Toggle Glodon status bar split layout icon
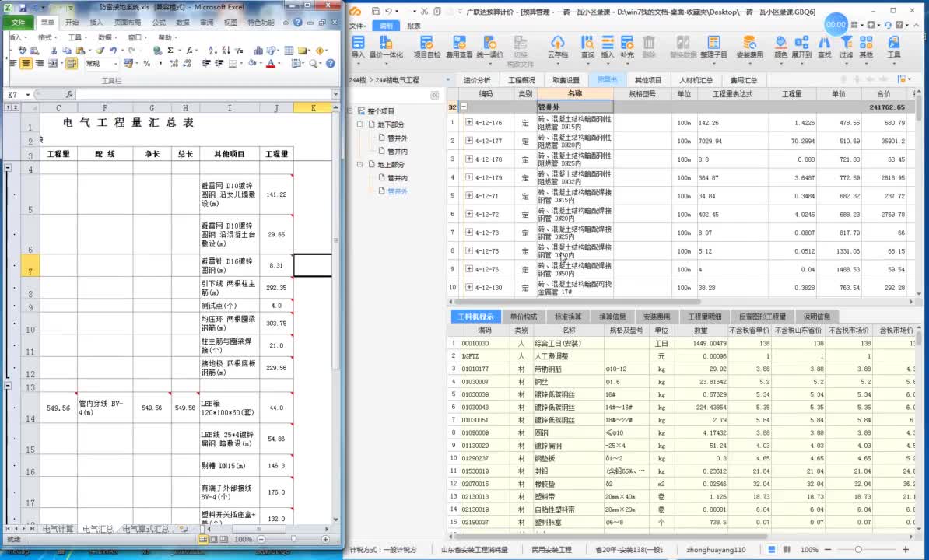The image size is (929, 560). [787, 549]
